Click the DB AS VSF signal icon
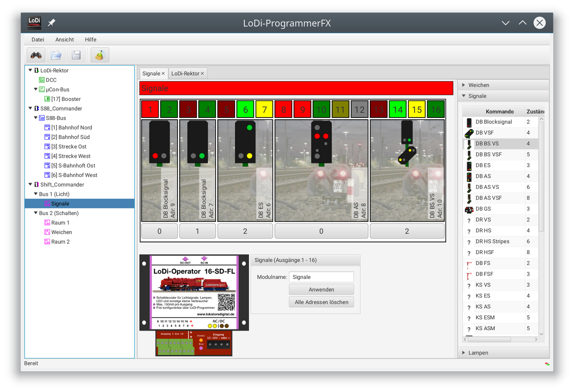This screenshot has height=392, width=574. tap(469, 198)
